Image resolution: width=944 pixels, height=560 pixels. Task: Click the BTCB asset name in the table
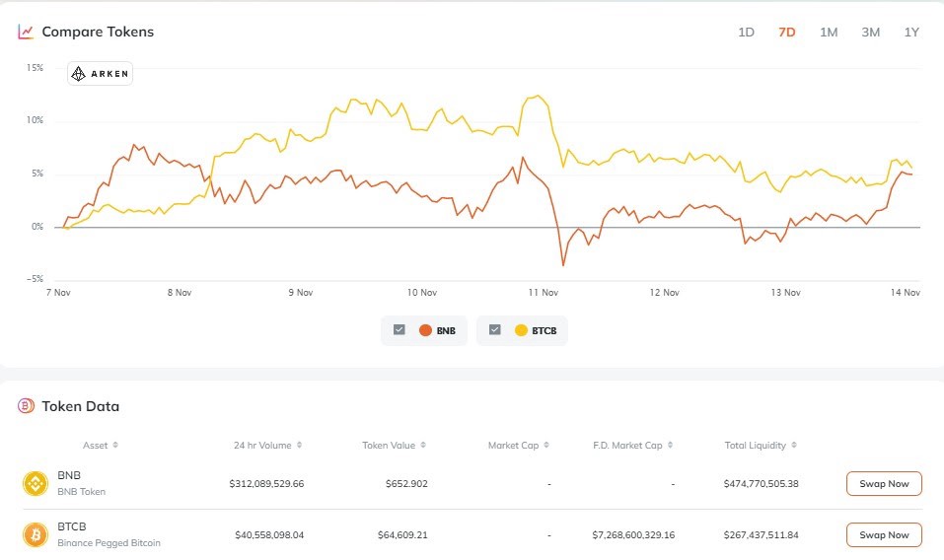(x=72, y=526)
